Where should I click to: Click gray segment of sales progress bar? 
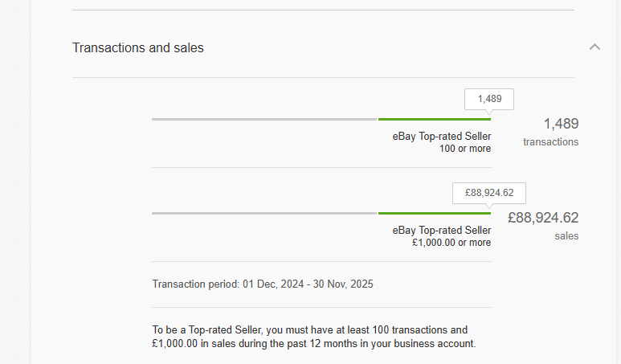[264, 213]
